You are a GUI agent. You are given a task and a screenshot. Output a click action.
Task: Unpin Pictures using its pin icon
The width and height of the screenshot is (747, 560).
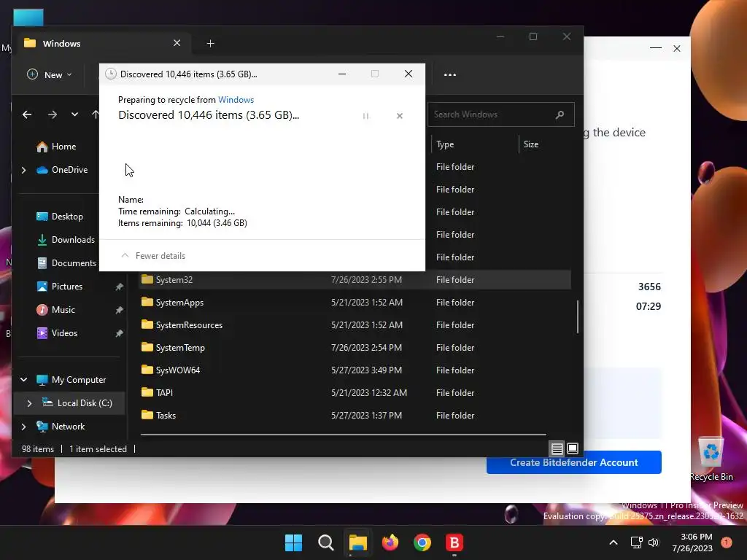(119, 287)
